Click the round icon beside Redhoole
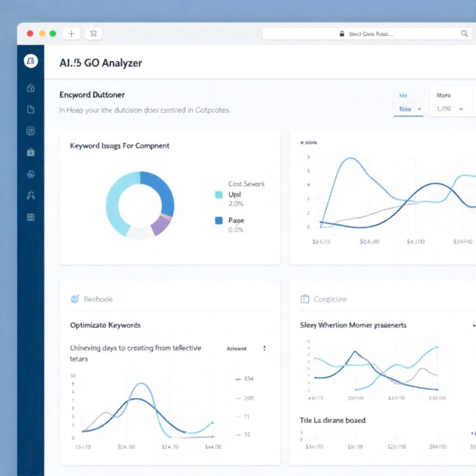Image resolution: width=476 pixels, height=476 pixels. coord(74,299)
